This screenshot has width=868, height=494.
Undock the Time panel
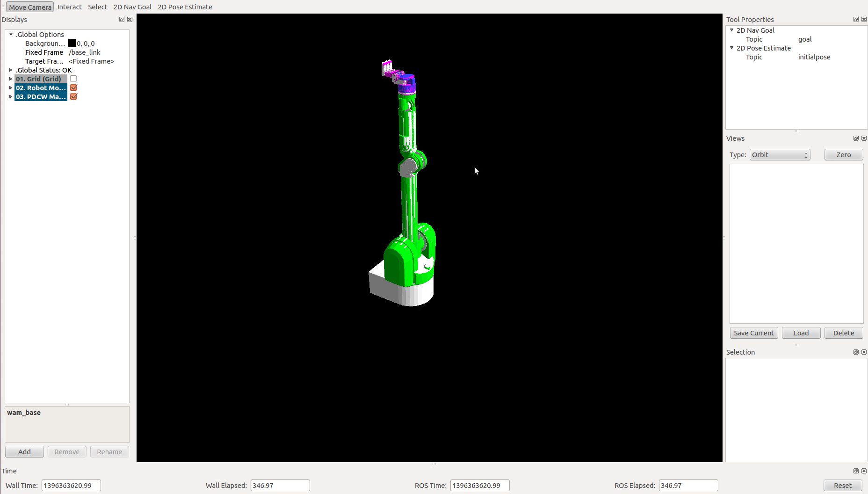click(856, 471)
